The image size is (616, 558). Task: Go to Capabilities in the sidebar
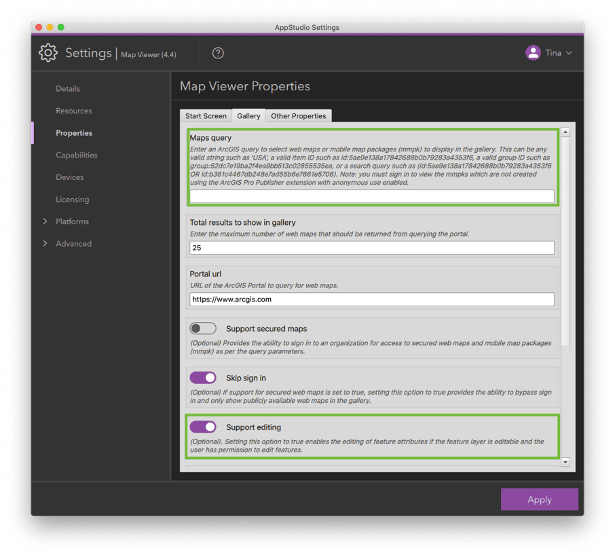click(76, 155)
